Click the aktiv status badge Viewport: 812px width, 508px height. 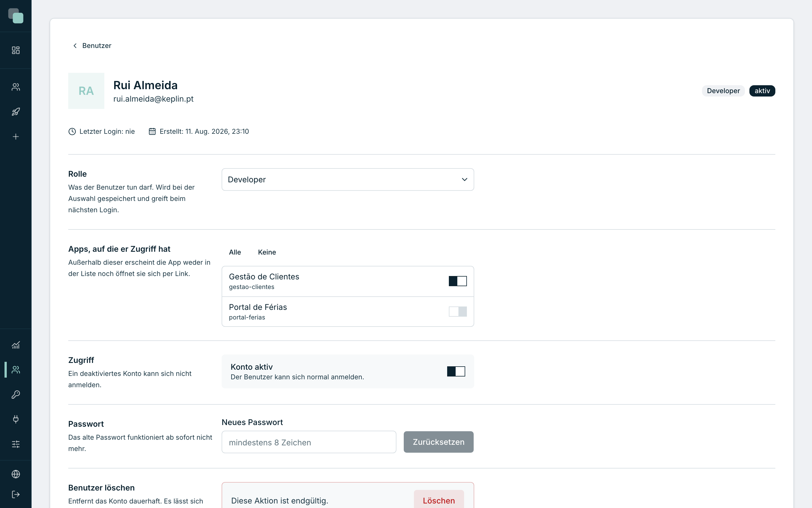tap(762, 91)
